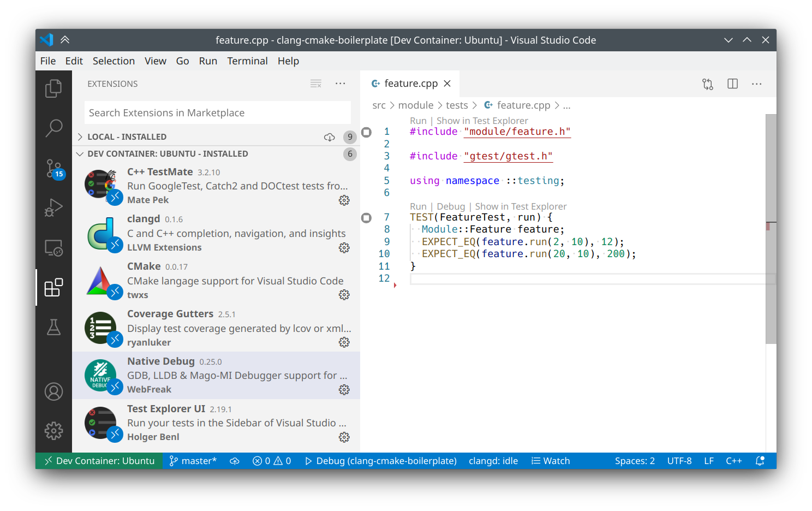Click the test gutter icon on line 7
The width and height of the screenshot is (812, 511).
(367, 218)
